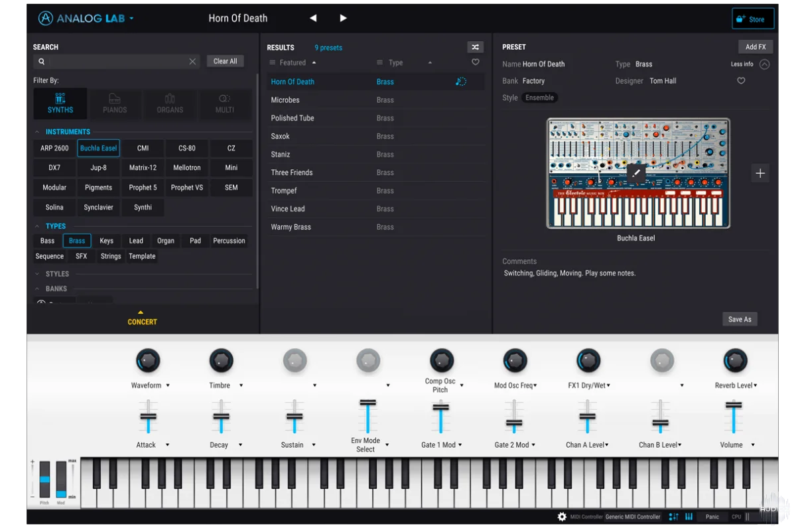Expand the Styles section
Image resolution: width=796 pixels, height=532 pixels.
pyautogui.click(x=37, y=274)
